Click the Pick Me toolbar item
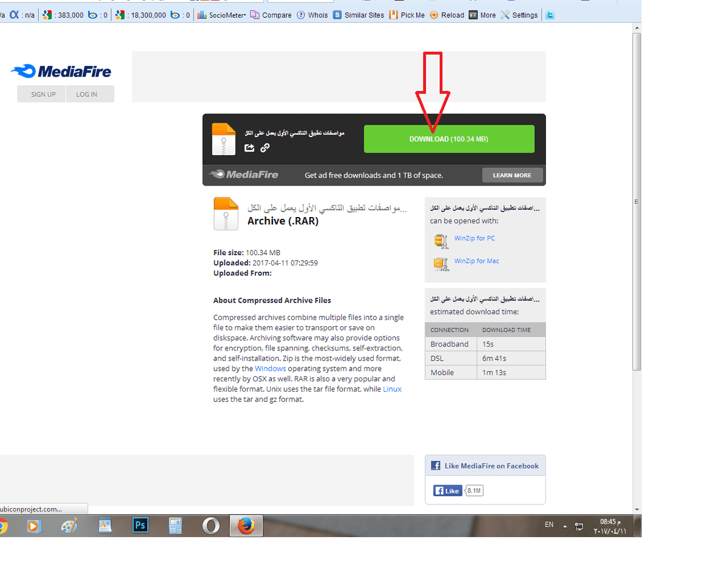Screen dimensions: 728x582 407,15
